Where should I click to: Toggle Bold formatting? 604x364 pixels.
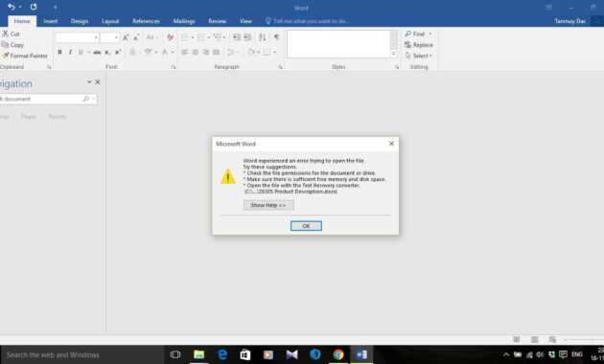pos(59,52)
